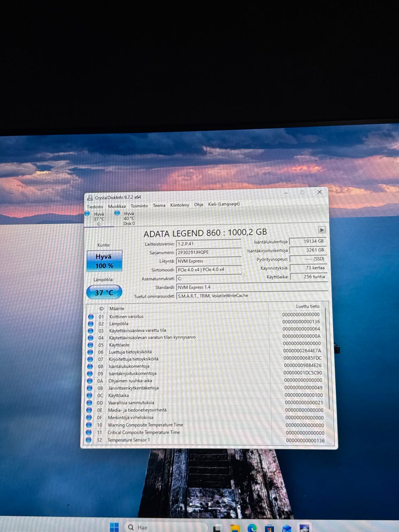The width and height of the screenshot is (399, 532).
Task: Open Microsoft Edge from the taskbar
Action: [x=252, y=528]
